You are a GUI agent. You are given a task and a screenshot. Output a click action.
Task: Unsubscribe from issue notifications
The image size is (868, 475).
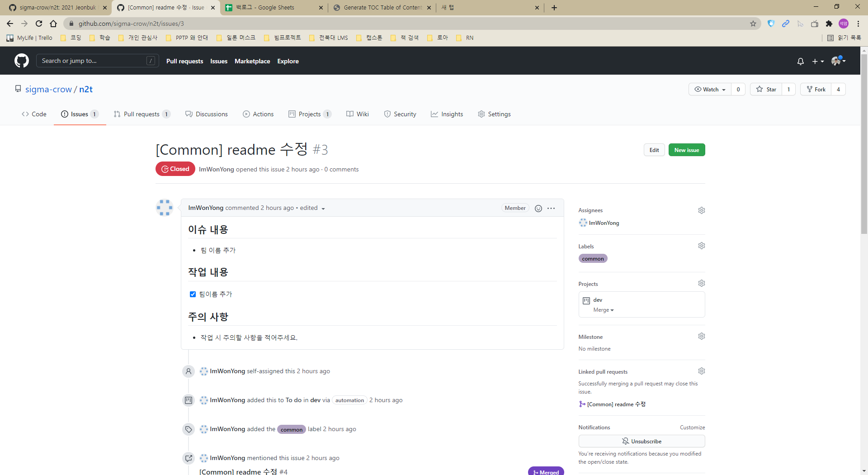(642, 441)
